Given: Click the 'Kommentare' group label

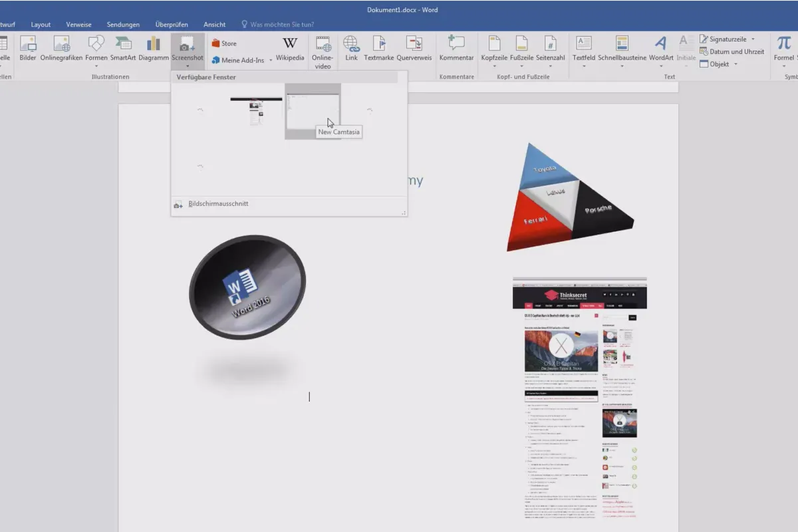Looking at the screenshot, I should [457, 76].
